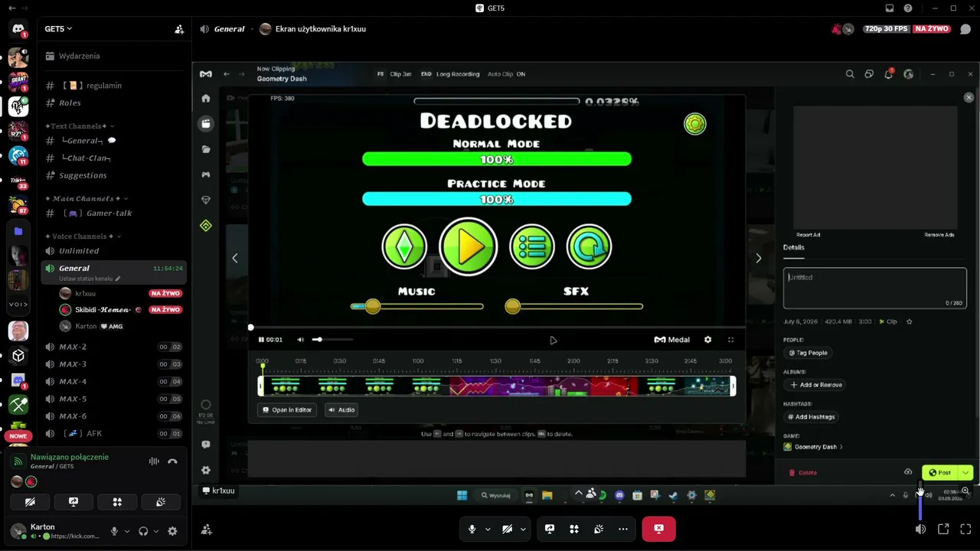This screenshot has width=980, height=551.
Task: Expand microphone options in call bar
Action: 488,529
